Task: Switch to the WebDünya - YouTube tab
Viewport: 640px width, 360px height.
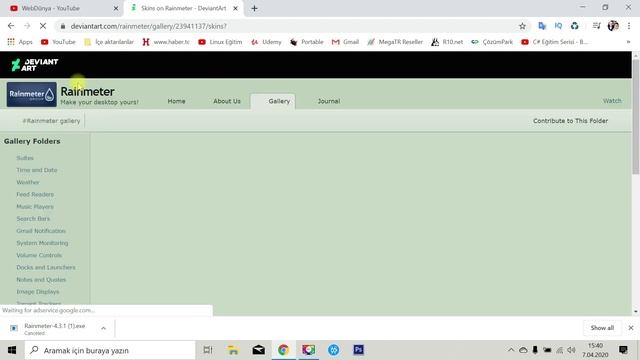Action: [x=61, y=8]
